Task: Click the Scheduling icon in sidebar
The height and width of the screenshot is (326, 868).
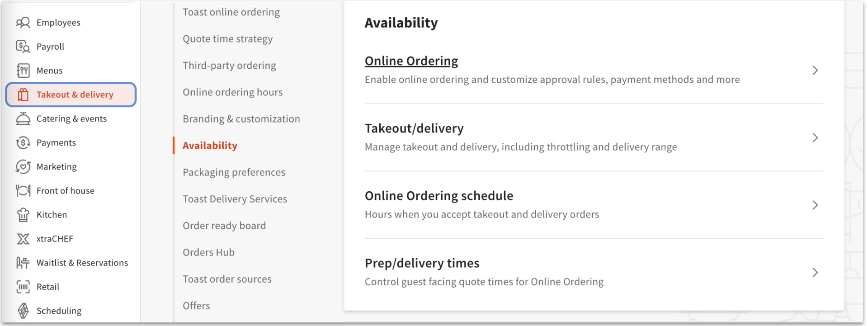Action: pyautogui.click(x=23, y=311)
